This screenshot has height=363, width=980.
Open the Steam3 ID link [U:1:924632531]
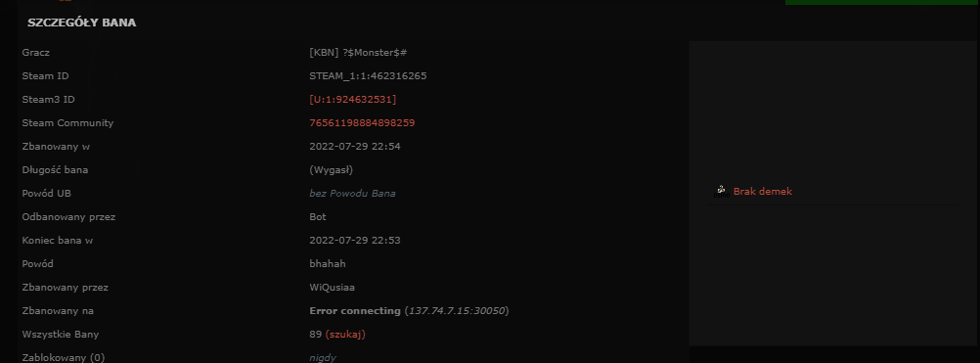[x=352, y=100]
